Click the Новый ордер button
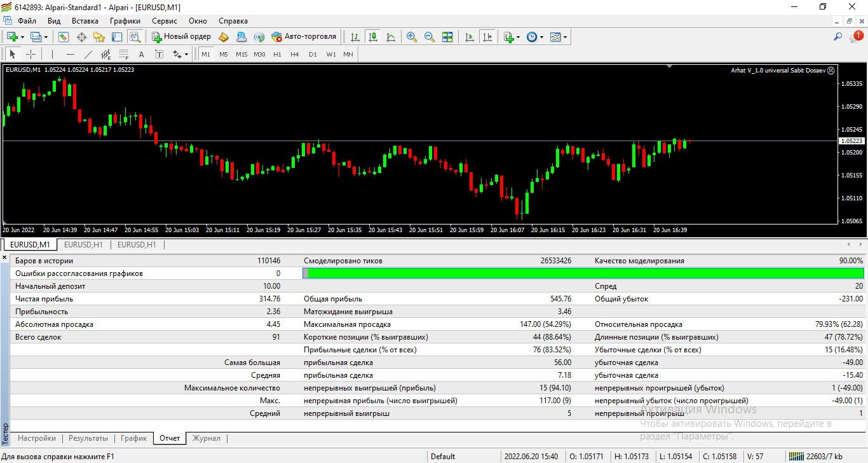 pos(181,37)
